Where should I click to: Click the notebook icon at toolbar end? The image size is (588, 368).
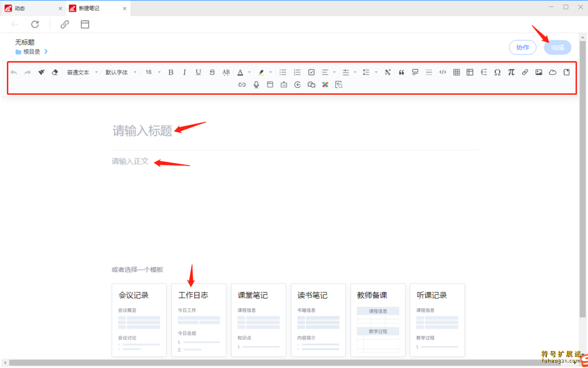pyautogui.click(x=566, y=72)
